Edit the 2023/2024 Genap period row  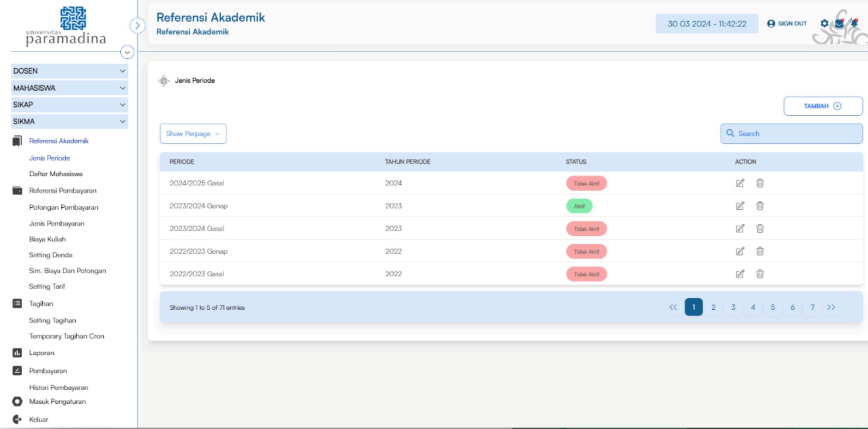(x=740, y=206)
